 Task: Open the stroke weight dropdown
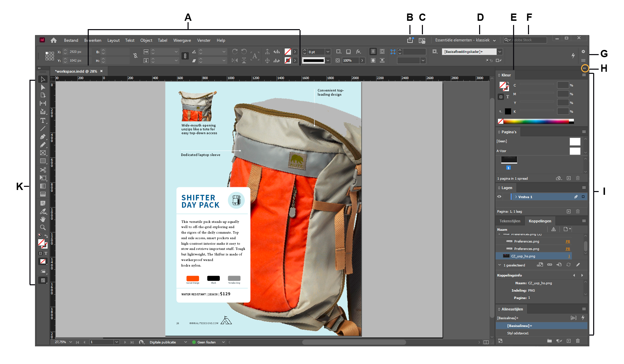(328, 52)
